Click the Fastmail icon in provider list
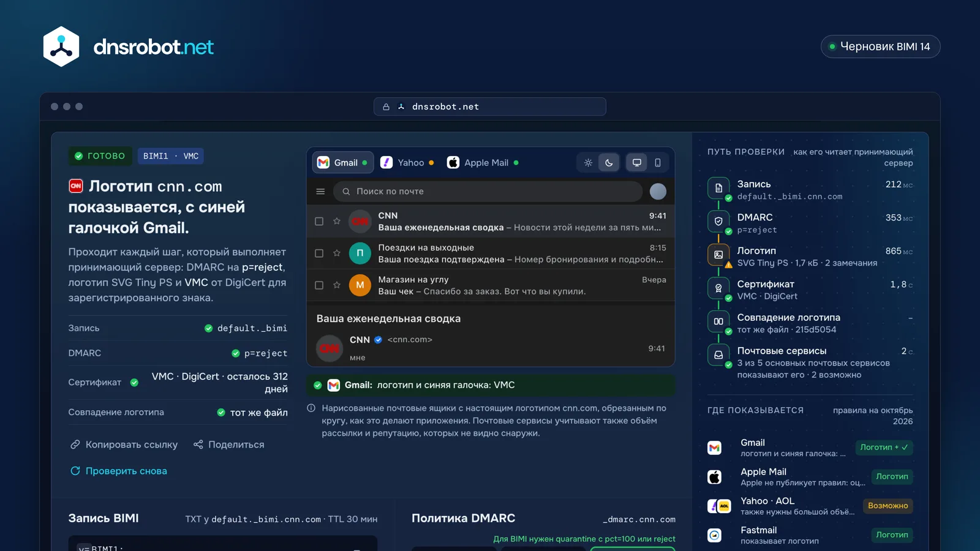Image resolution: width=980 pixels, height=551 pixels. pyautogui.click(x=714, y=535)
